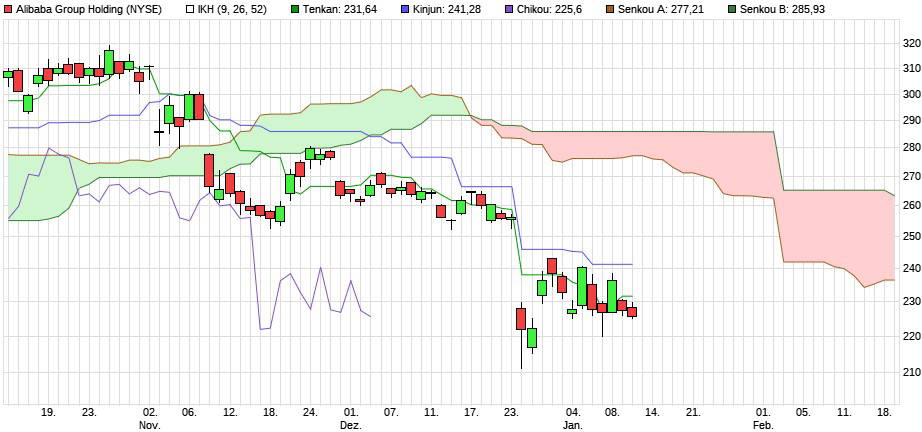Click the 250 price axis label
Viewport: 922px width, 432px height.
pyautogui.click(x=910, y=236)
